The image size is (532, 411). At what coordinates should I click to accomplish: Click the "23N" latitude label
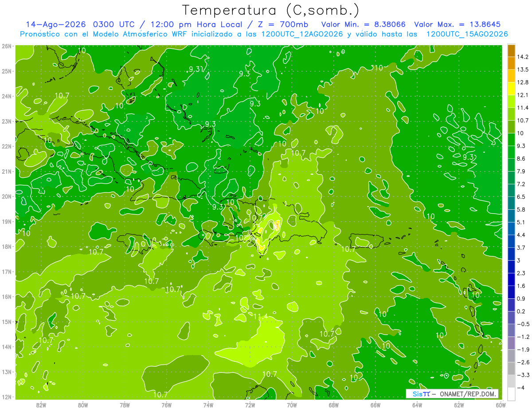pos(8,121)
